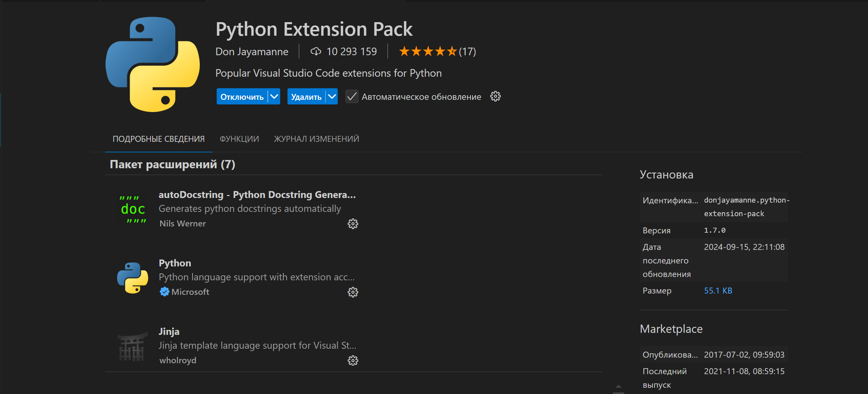
Task: Click the Python extension snake icon
Action: pos(133,278)
